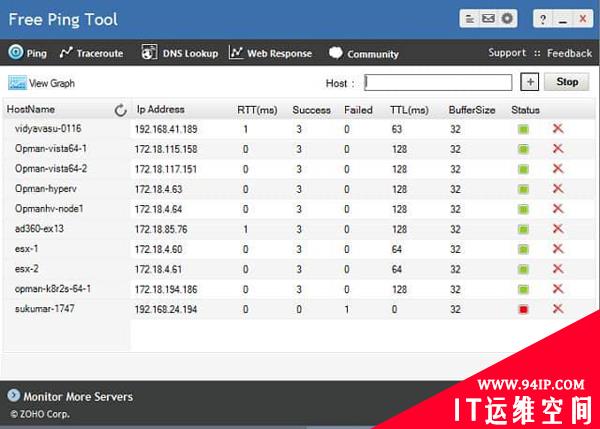Select the RTT(ms) column header

257,110
